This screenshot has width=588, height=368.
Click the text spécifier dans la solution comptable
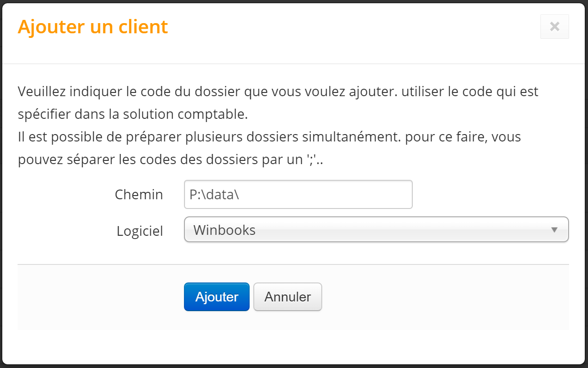point(133,114)
